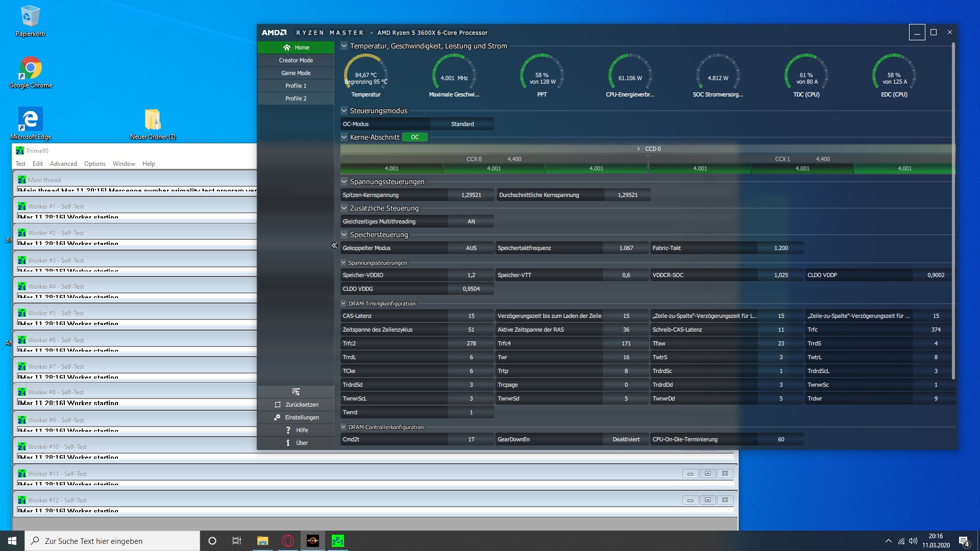Screen dimensions: 980x551
Task: Collapse the Spannungssteuerungen section chevron
Action: [x=344, y=182]
